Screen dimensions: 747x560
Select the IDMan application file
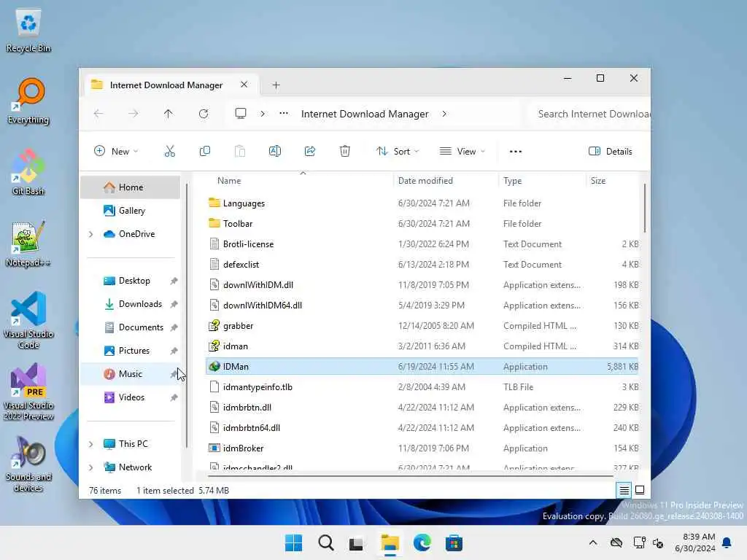[422, 367]
